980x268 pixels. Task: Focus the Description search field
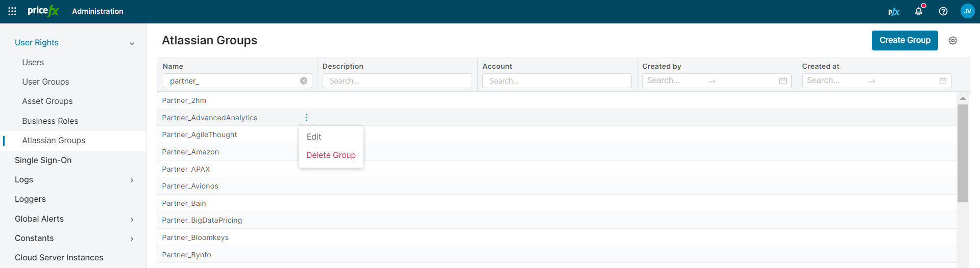click(397, 81)
